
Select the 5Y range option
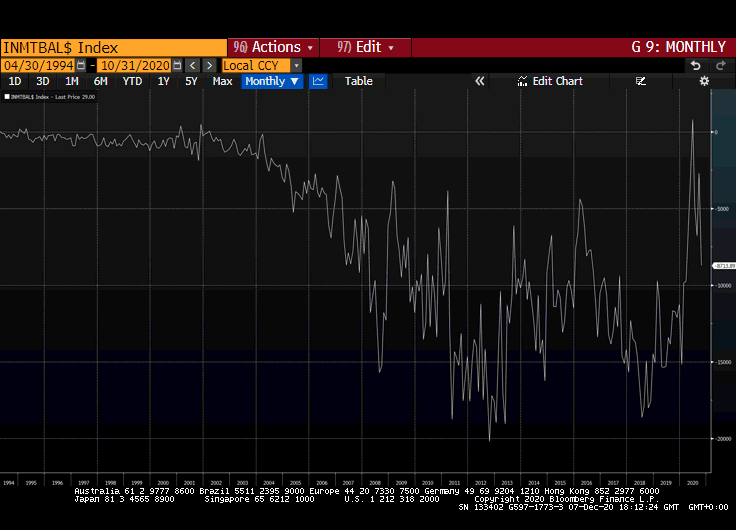tap(191, 81)
